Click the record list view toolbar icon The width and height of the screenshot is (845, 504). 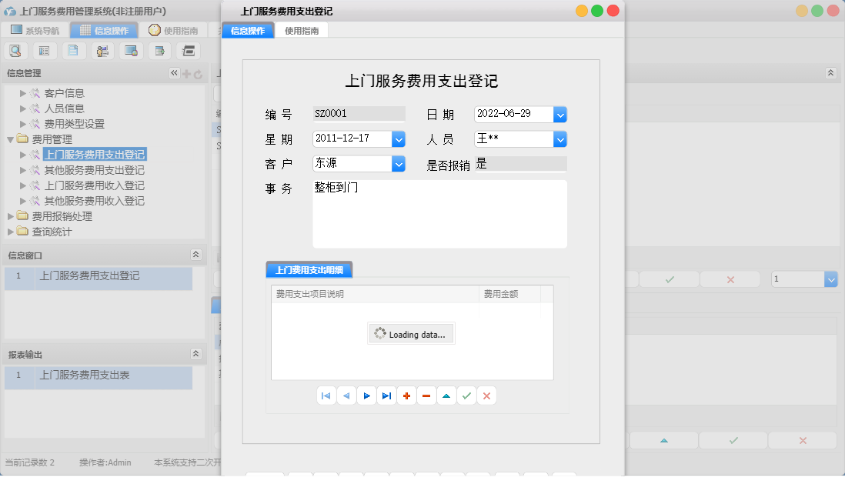[44, 50]
